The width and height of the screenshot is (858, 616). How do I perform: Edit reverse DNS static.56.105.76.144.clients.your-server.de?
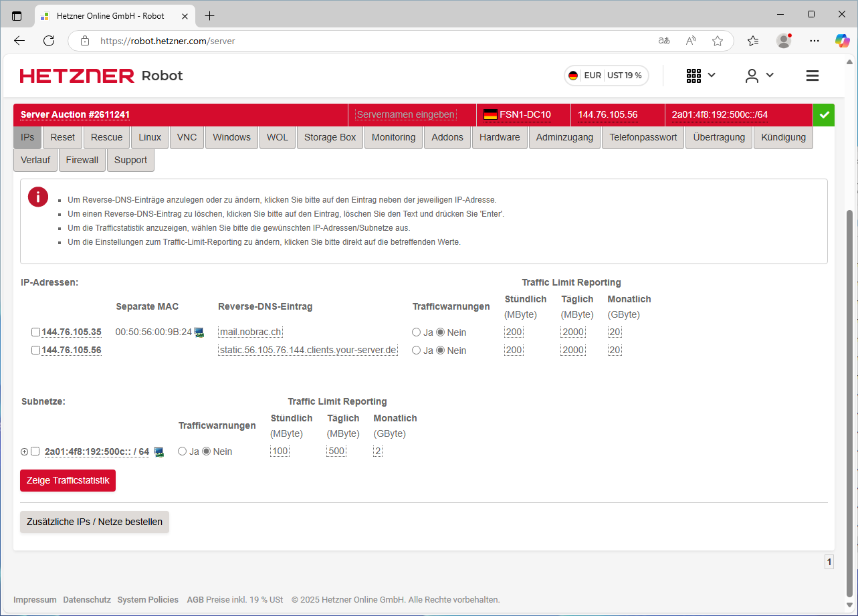pyautogui.click(x=308, y=350)
